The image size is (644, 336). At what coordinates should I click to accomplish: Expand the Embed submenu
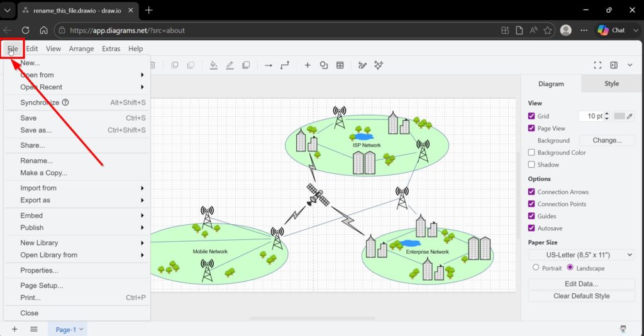click(x=77, y=215)
